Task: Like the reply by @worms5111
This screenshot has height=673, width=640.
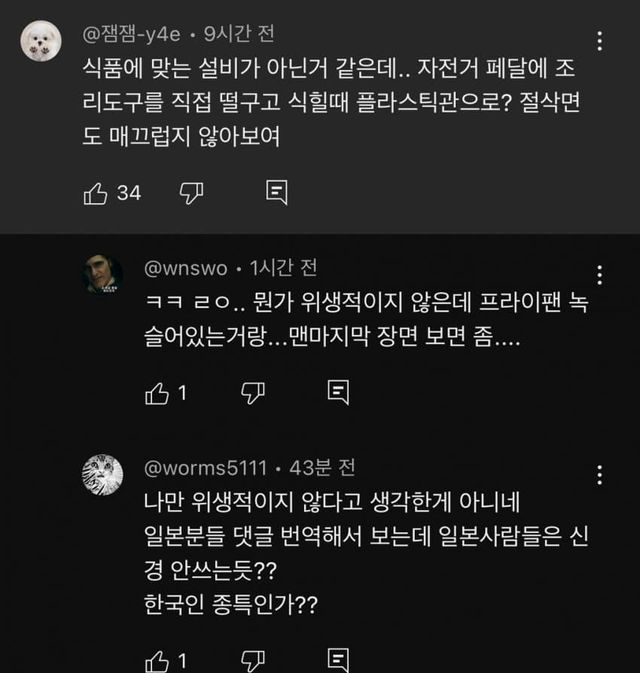Action: (157, 660)
